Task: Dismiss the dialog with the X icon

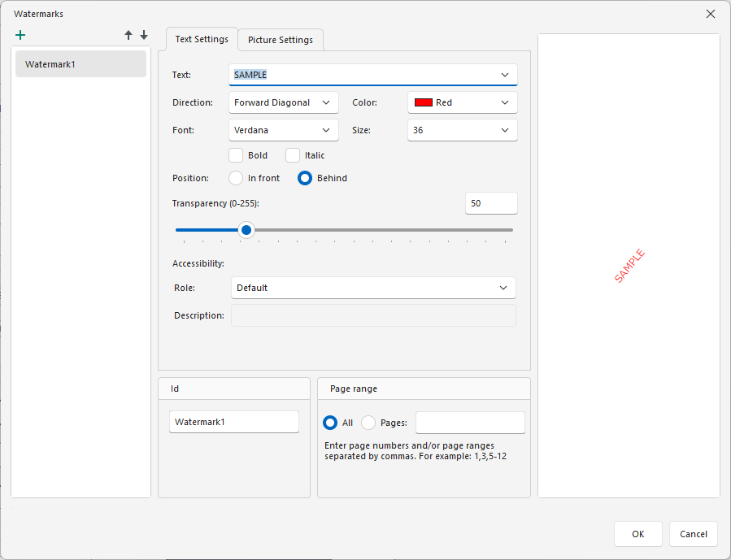Action: (x=710, y=13)
